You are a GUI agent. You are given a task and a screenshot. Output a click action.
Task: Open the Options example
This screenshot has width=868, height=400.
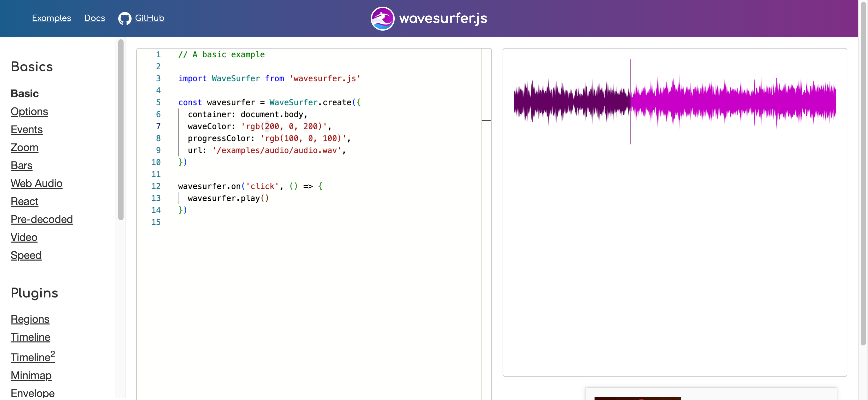coord(29,111)
